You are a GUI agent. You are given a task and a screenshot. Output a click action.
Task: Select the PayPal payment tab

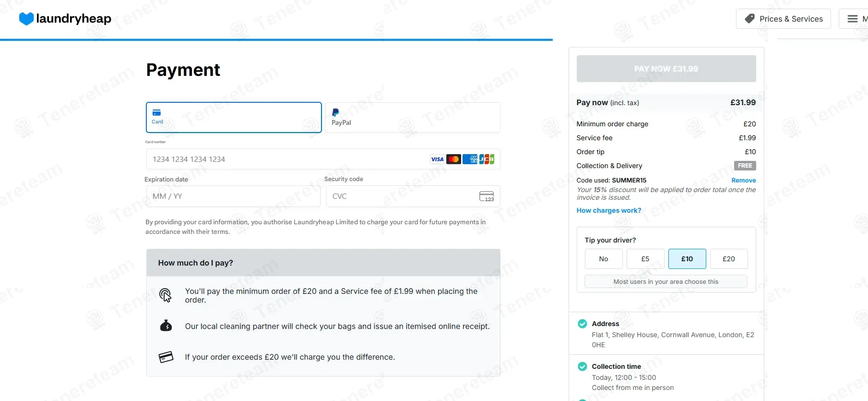[413, 117]
